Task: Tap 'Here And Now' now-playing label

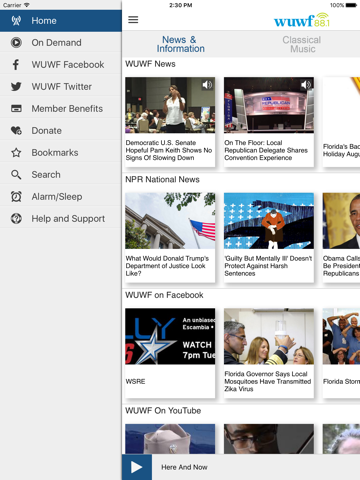Action: coord(184,467)
